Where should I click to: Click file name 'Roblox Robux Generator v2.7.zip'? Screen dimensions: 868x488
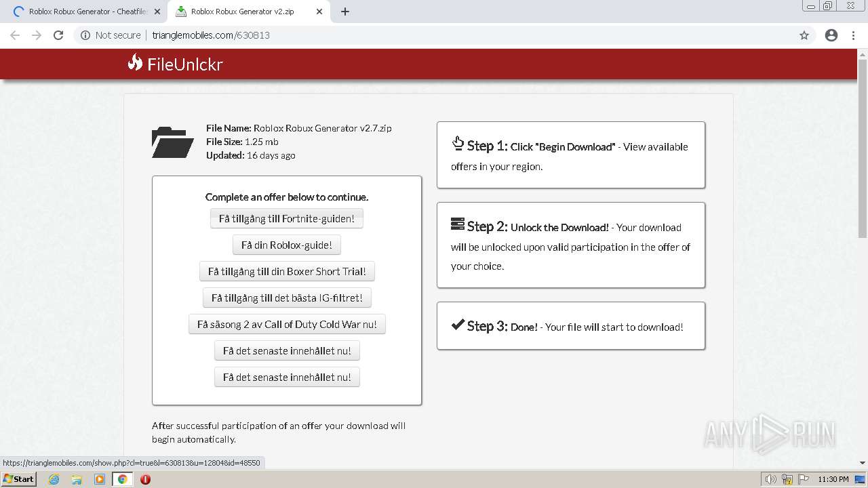[x=323, y=128]
